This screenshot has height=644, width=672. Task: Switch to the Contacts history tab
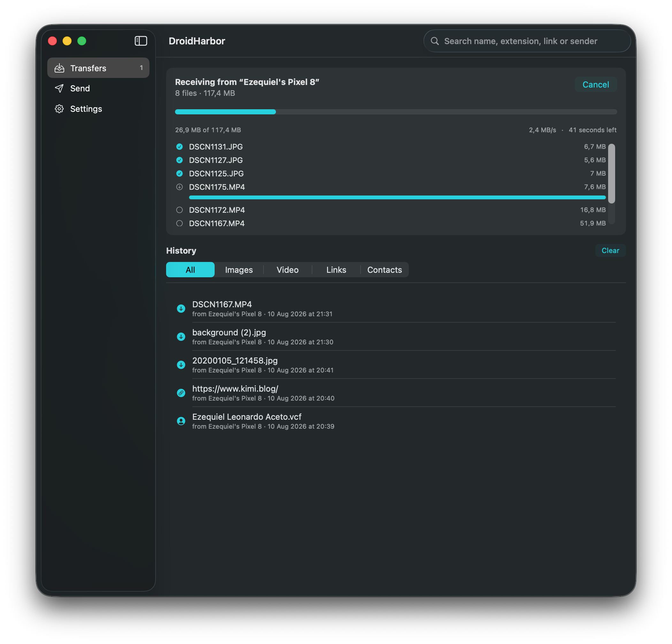[x=385, y=270]
